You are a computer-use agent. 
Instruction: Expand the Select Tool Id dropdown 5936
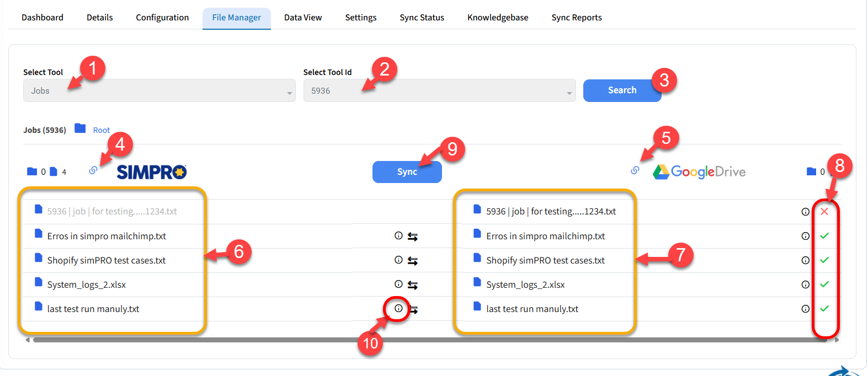[x=439, y=91]
